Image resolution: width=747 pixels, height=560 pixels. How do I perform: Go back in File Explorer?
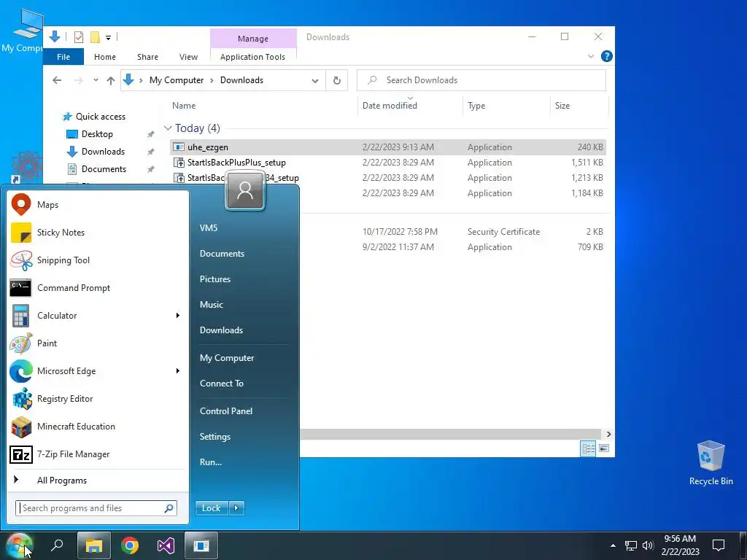click(57, 80)
